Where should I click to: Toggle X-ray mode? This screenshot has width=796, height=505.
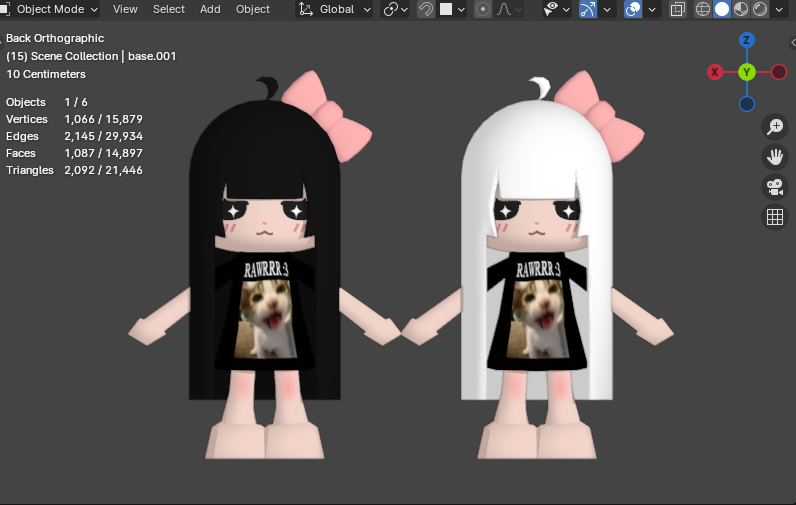point(677,9)
